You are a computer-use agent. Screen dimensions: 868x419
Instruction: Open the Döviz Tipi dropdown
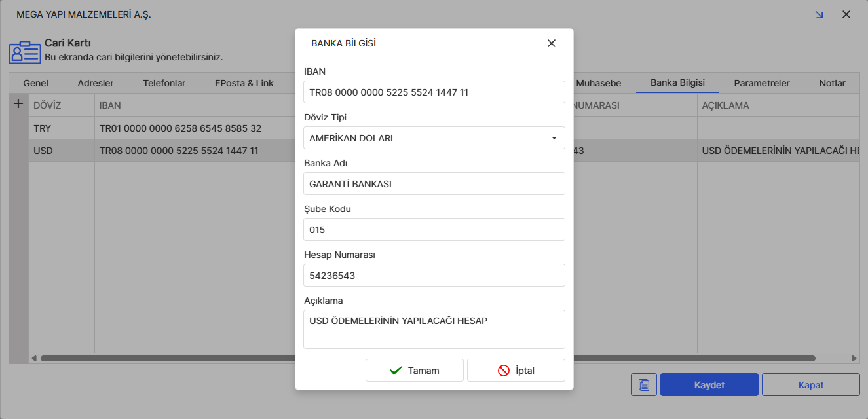point(554,138)
